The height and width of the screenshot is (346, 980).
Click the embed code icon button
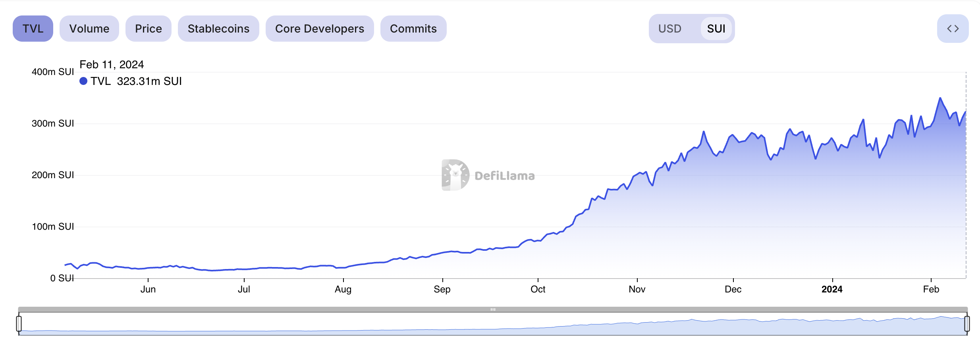coord(953,29)
